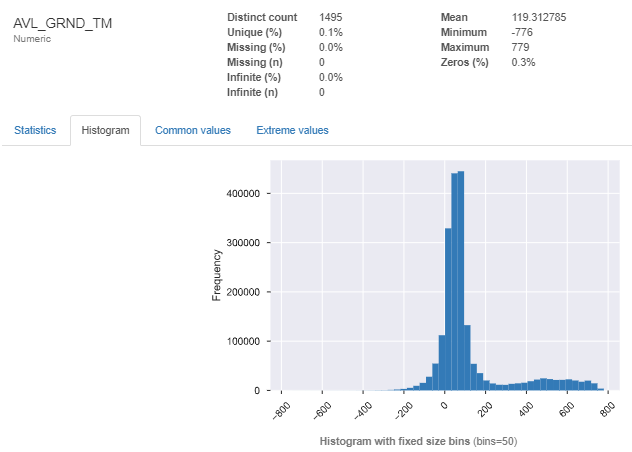Click the histogram fixed size bins caption
This screenshot has height=452, width=632.
point(418,441)
